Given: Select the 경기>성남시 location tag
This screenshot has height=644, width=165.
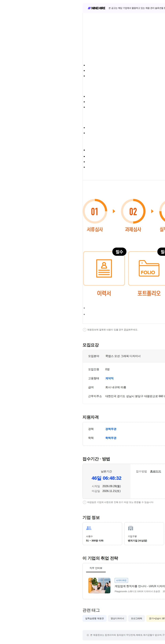Looking at the screenshot, I should click(156, 618).
